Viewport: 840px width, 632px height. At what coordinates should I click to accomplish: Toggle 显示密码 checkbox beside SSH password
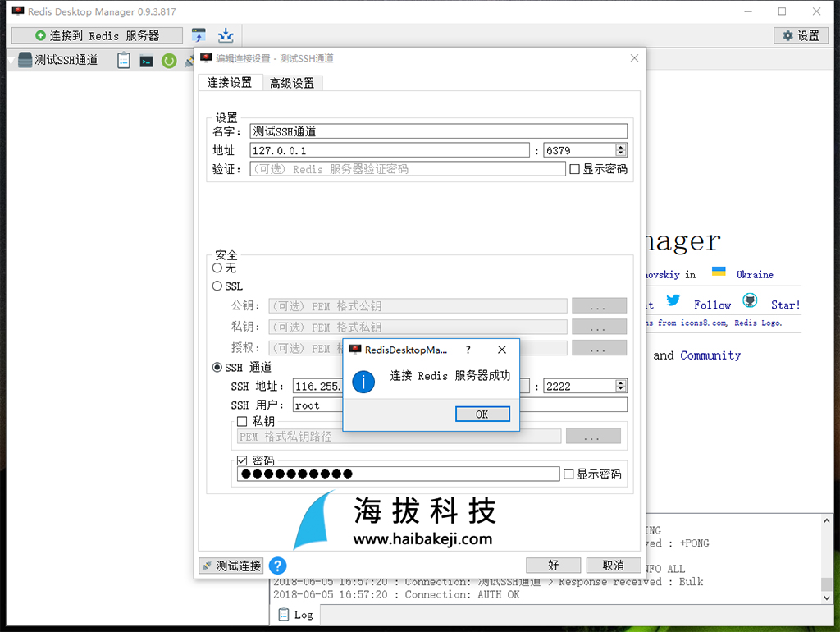coord(569,474)
